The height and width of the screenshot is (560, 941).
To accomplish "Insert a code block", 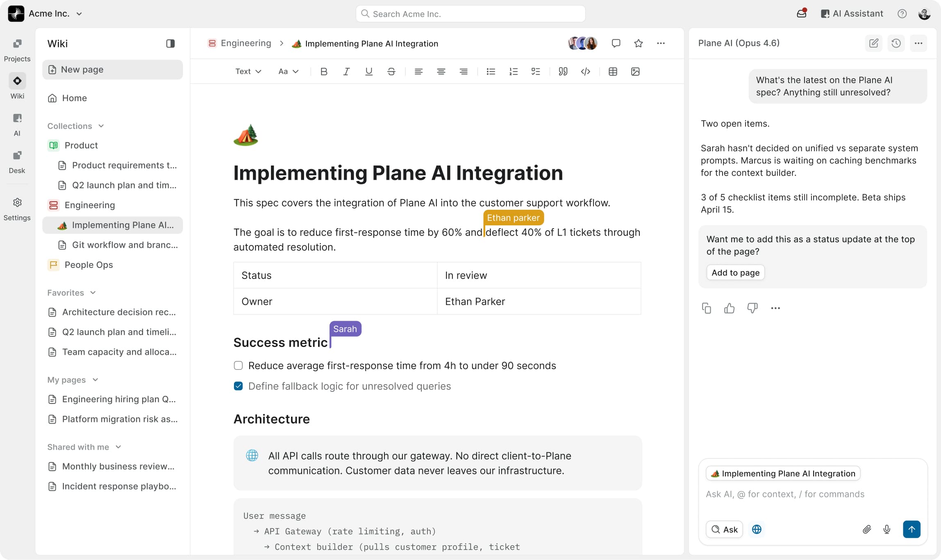I will pos(585,71).
